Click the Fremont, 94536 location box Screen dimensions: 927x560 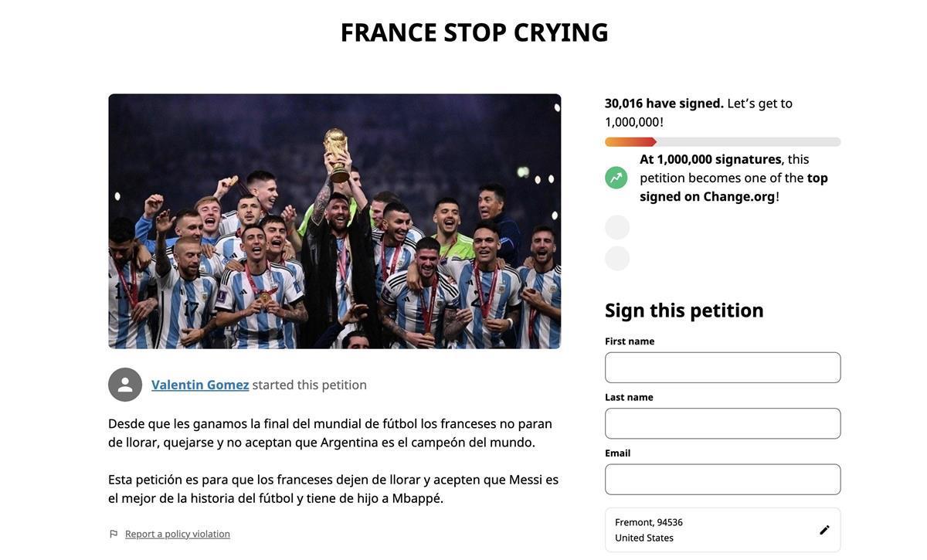coord(711,530)
